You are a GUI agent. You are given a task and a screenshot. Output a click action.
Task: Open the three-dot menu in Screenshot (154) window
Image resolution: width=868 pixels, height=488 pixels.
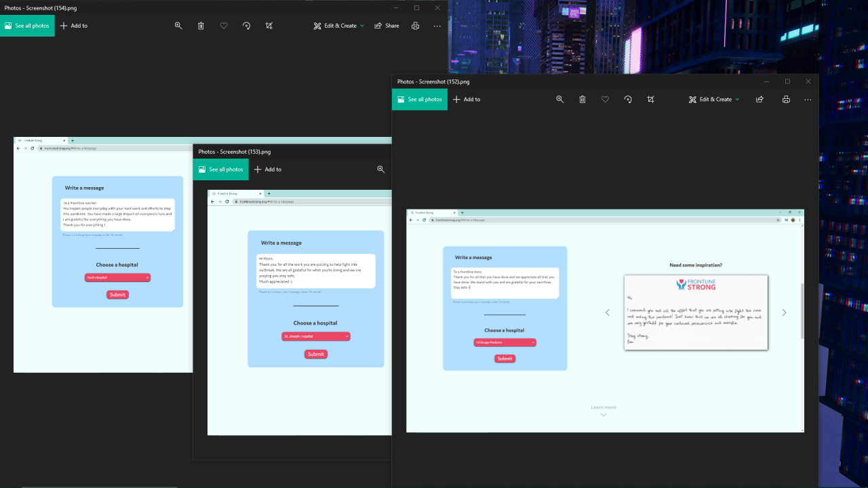(437, 26)
